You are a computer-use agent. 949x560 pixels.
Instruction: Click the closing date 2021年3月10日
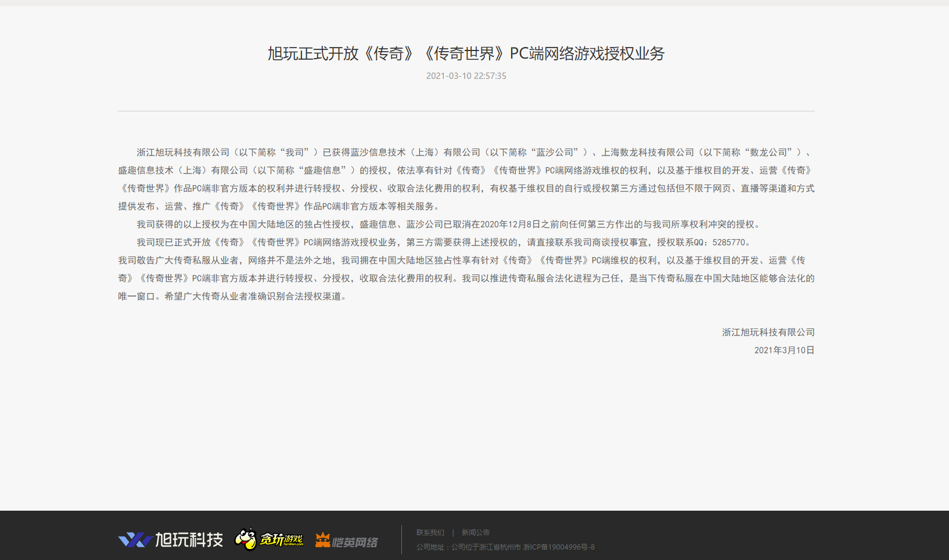tap(785, 351)
